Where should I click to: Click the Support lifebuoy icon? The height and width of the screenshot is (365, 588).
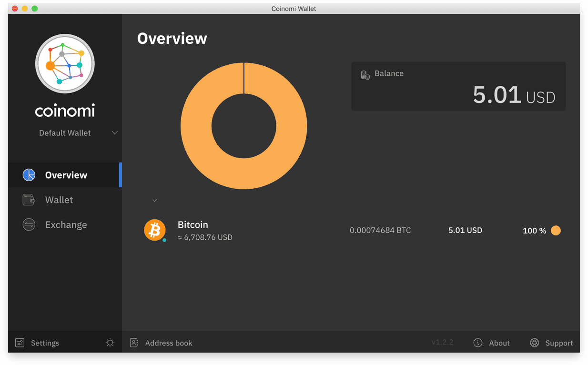pos(535,343)
